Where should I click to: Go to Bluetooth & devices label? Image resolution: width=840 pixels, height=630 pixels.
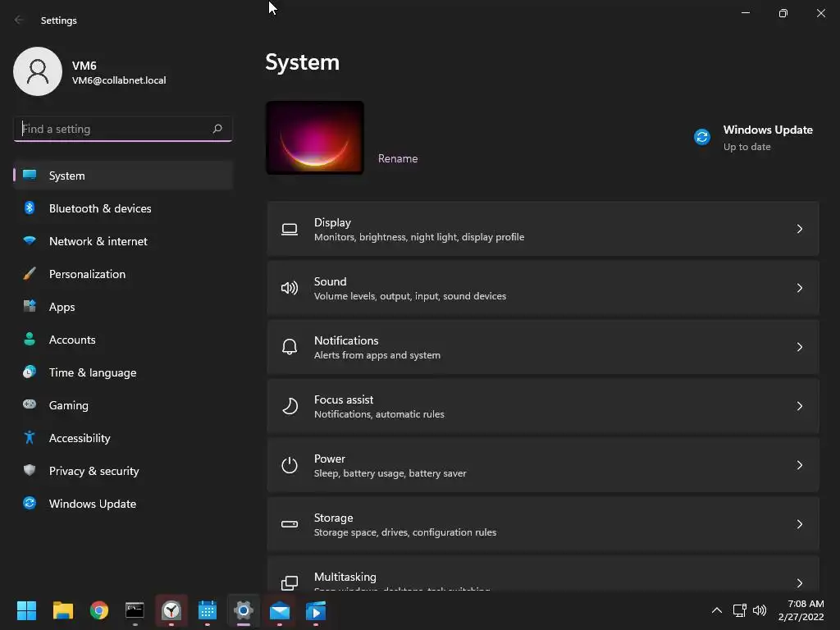100,208
